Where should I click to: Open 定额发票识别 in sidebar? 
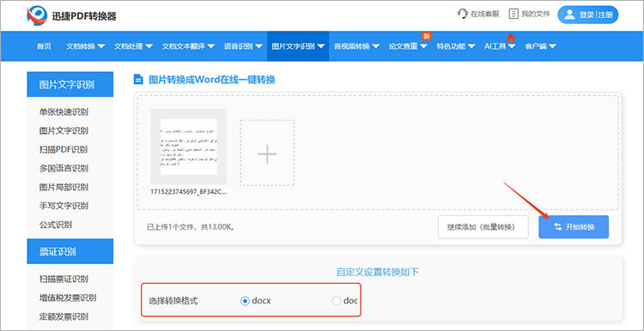pyautogui.click(x=64, y=316)
